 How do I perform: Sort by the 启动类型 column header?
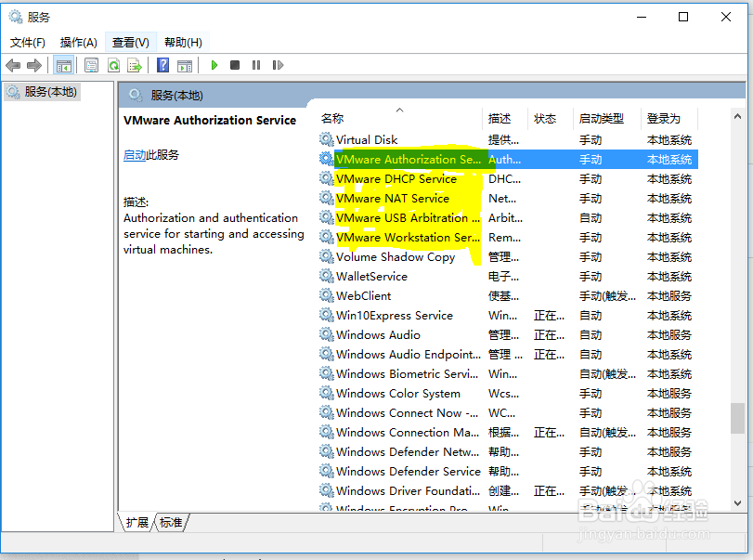607,119
